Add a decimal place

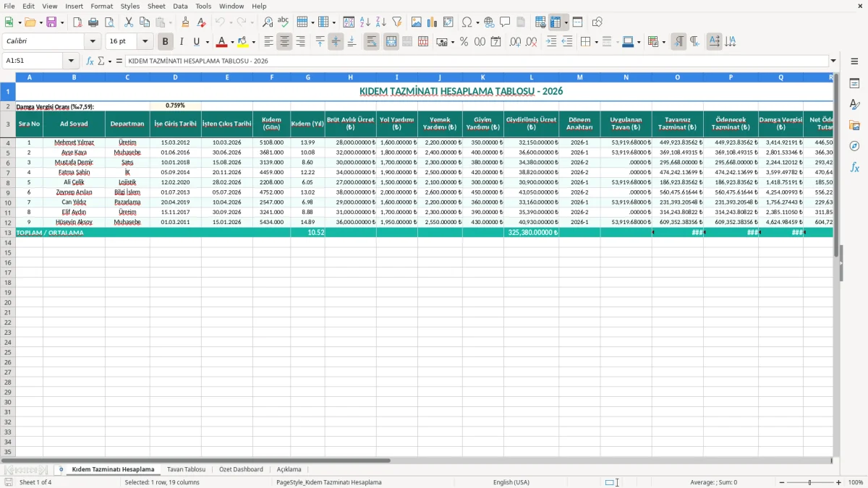515,42
